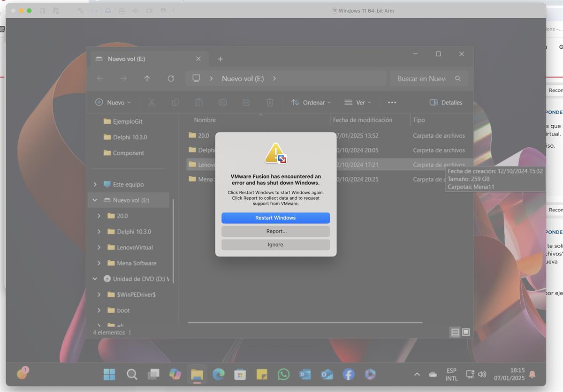Click the Paste icon in Explorer toolbar

(x=199, y=102)
